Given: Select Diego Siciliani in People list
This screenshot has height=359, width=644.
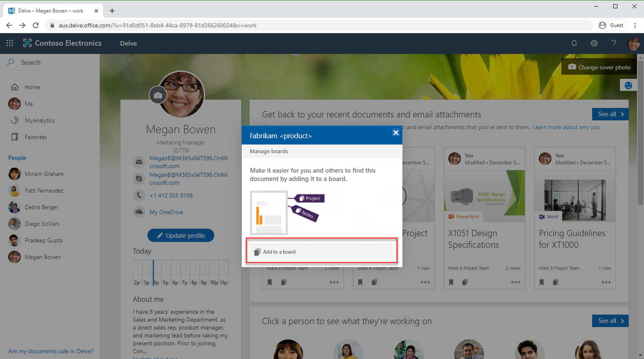Looking at the screenshot, I should pos(42,224).
